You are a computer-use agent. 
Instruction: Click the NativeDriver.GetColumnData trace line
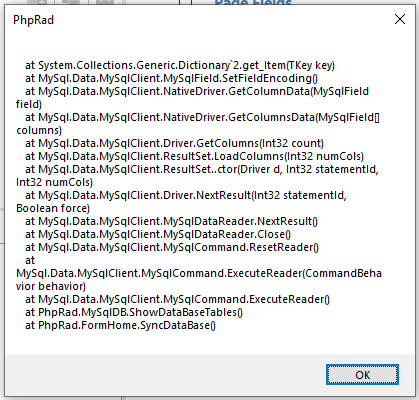[193, 98]
